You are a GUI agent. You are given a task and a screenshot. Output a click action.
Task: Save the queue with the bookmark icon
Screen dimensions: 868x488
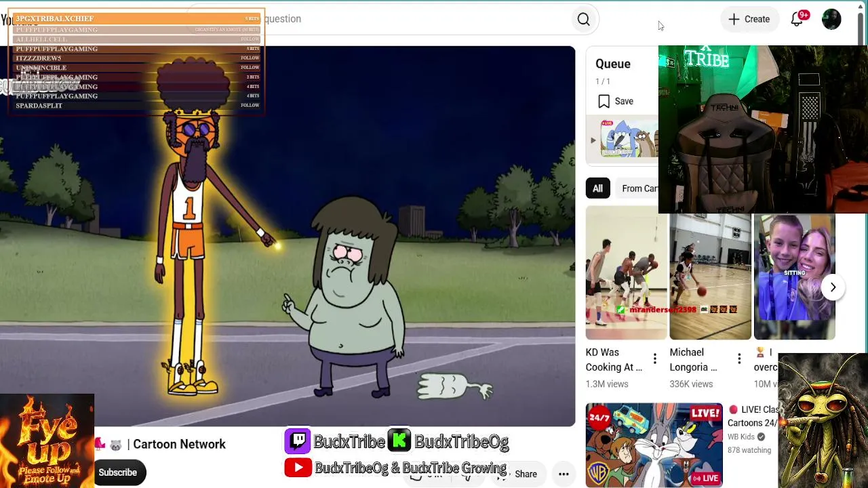coord(616,102)
